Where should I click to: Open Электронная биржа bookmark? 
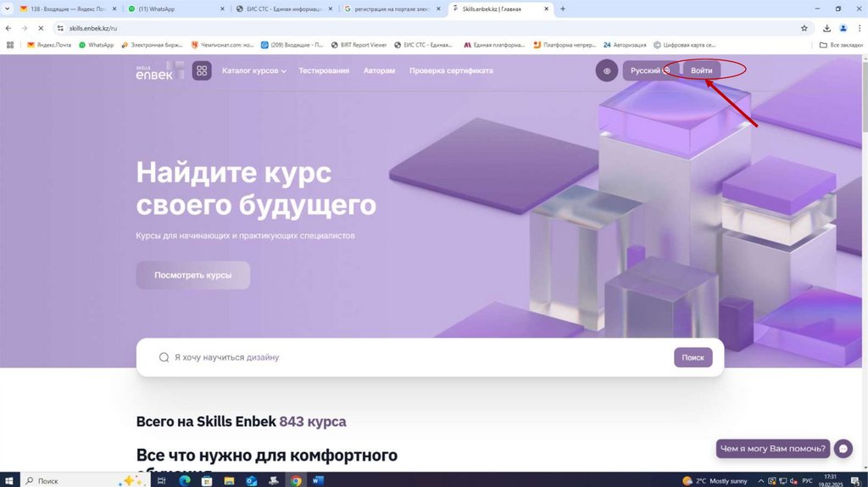[153, 45]
